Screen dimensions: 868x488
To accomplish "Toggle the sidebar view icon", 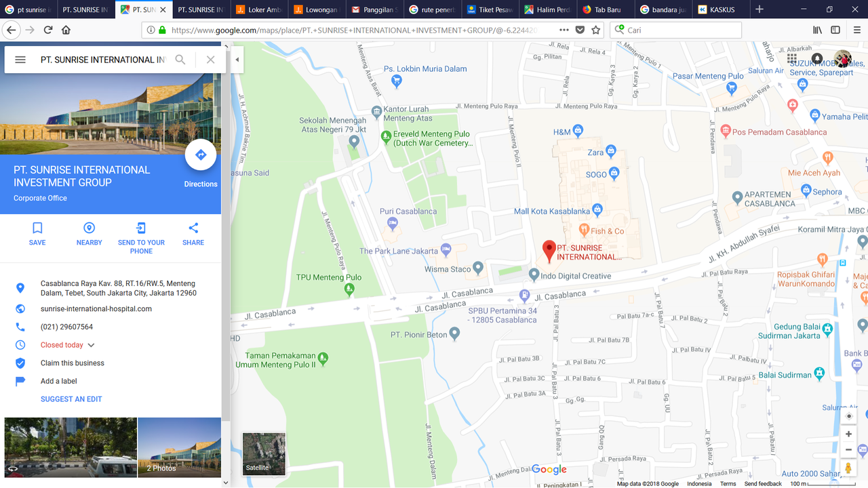I will pos(835,30).
